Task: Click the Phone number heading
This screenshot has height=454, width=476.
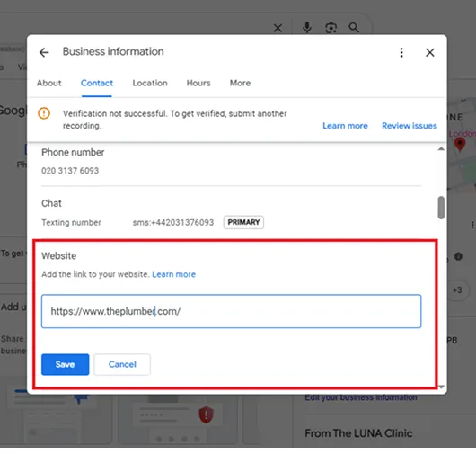Action: (x=73, y=152)
